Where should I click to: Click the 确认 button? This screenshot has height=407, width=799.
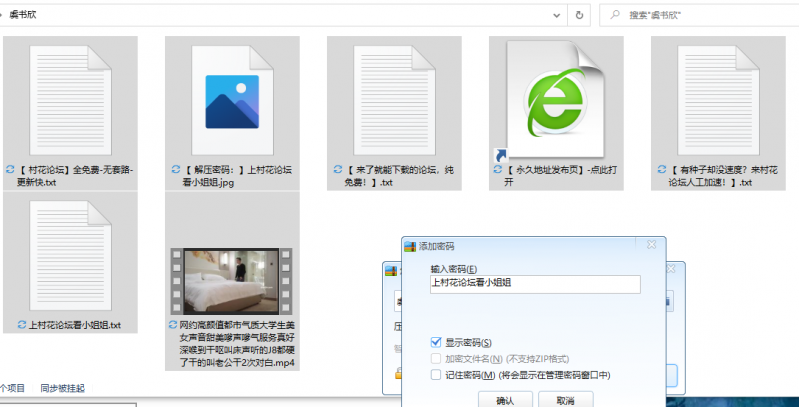click(x=505, y=400)
